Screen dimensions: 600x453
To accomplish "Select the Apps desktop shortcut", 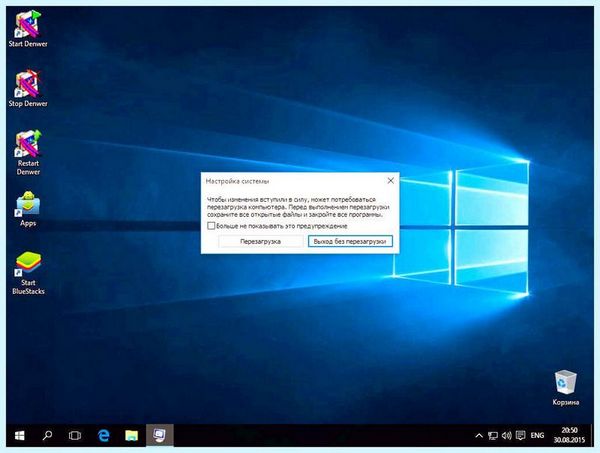I will (28, 209).
